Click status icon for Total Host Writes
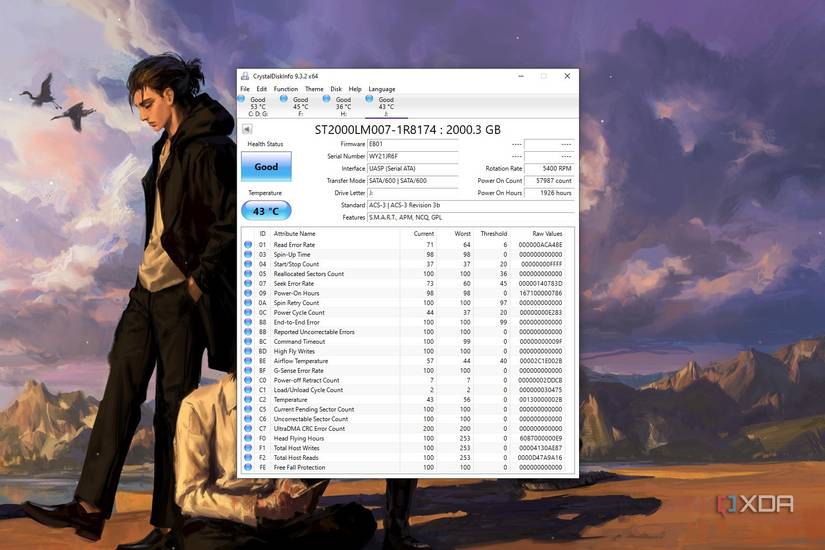Image resolution: width=825 pixels, height=550 pixels. pos(248,448)
